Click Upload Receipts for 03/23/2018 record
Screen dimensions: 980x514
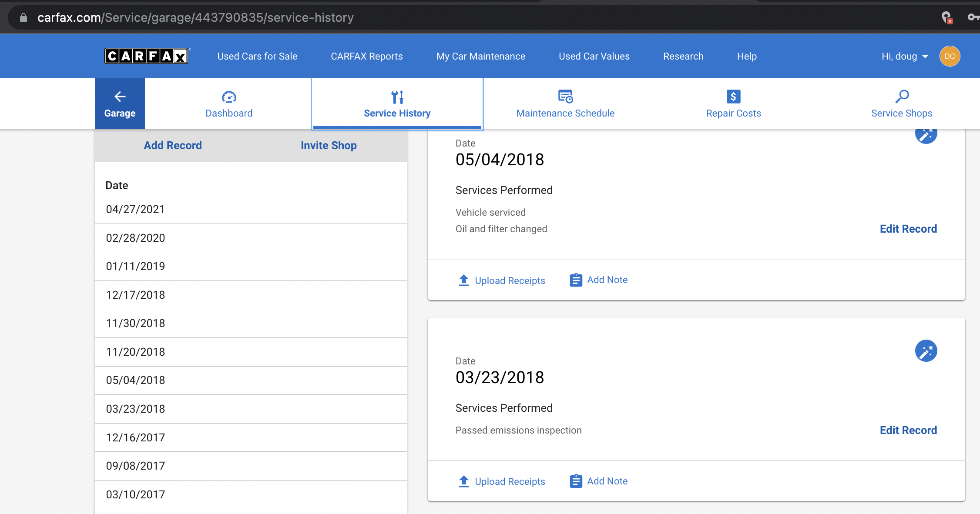point(510,481)
